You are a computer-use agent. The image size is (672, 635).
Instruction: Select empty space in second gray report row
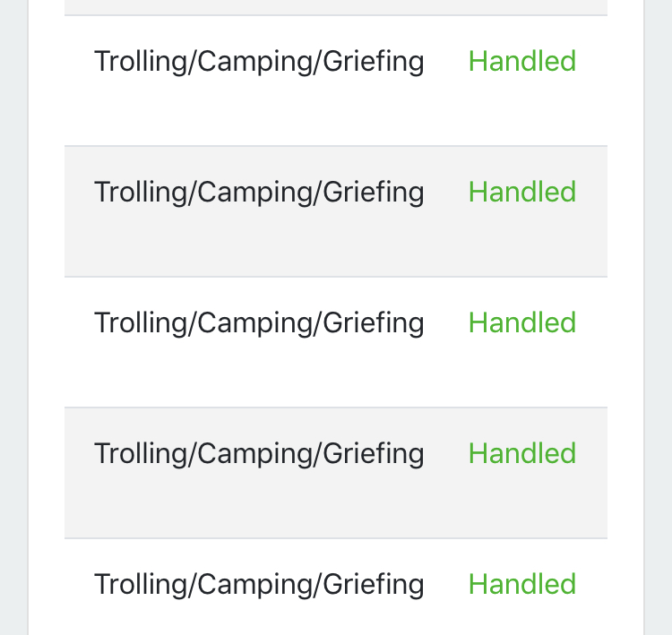336,242
